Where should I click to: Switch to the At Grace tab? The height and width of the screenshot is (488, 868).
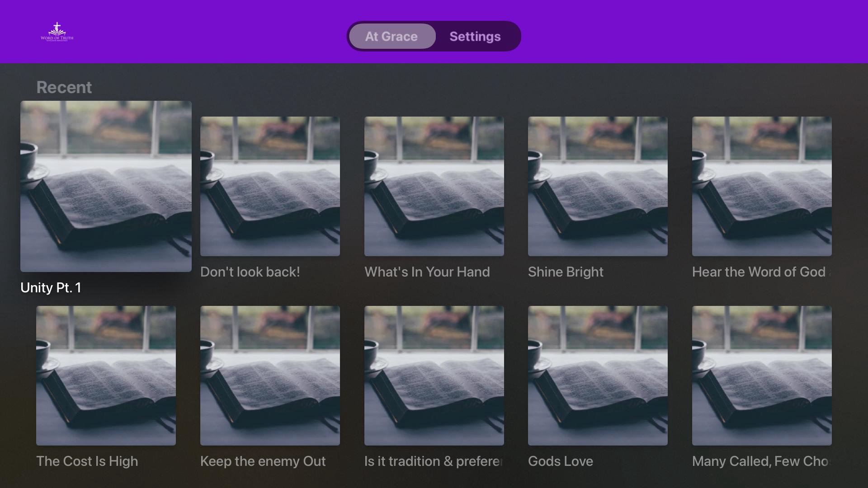tap(392, 36)
